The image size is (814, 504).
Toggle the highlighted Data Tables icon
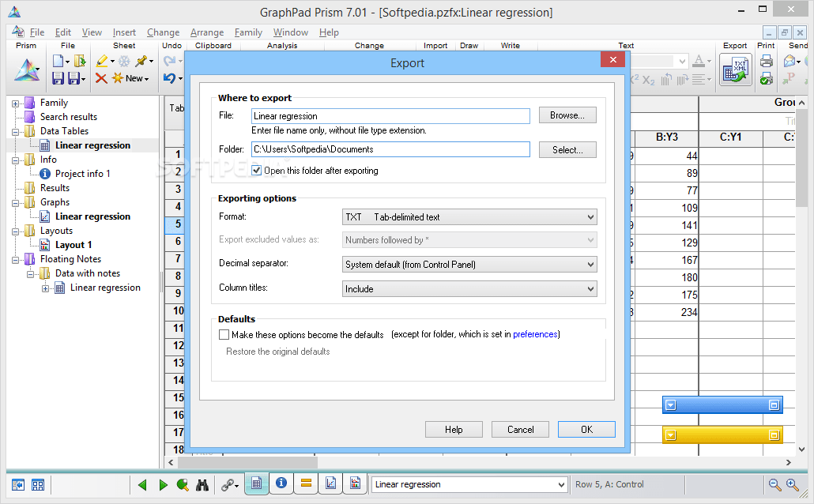pyautogui.click(x=256, y=483)
